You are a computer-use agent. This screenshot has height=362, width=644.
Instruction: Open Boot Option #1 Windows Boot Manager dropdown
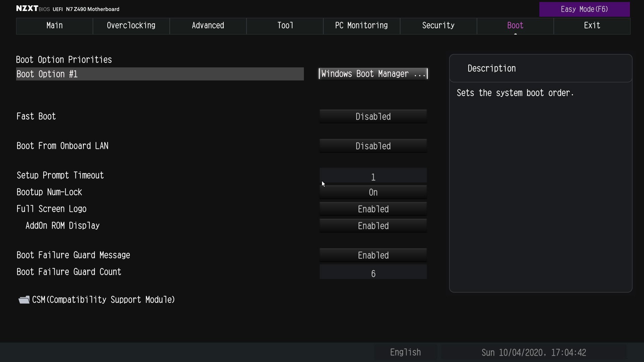click(373, 74)
